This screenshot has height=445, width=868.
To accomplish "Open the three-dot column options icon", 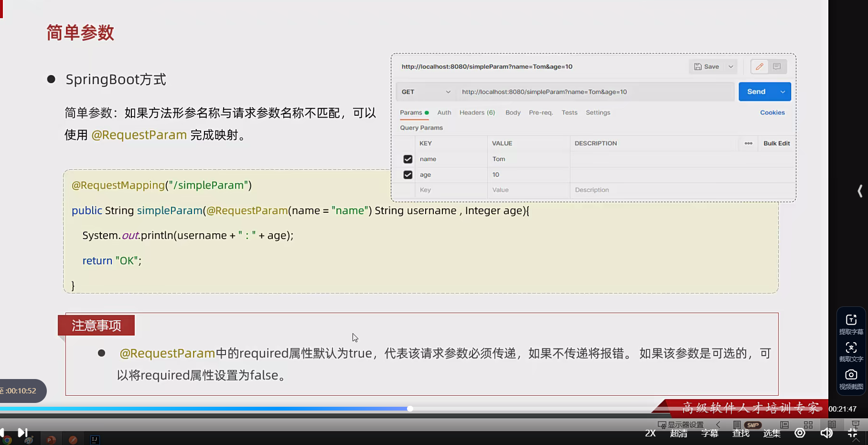I will [x=749, y=143].
